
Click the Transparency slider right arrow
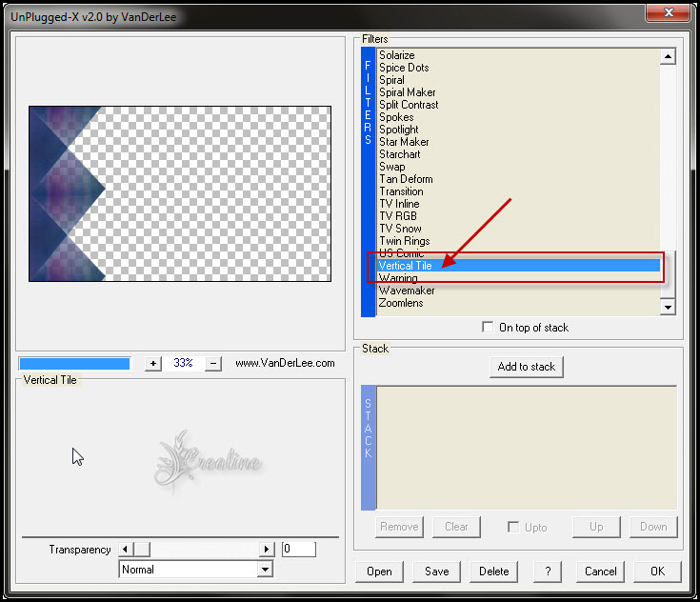tap(267, 550)
